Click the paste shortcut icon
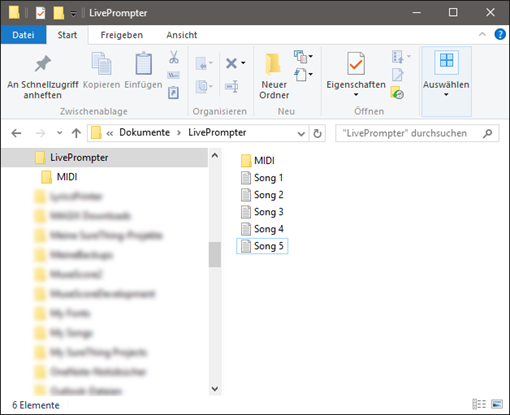This screenshot has width=510, height=415. pyautogui.click(x=173, y=93)
